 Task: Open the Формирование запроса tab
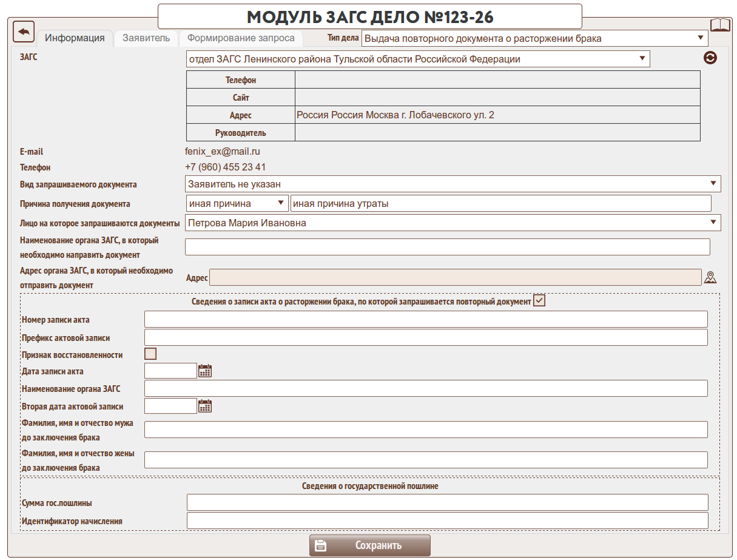[x=241, y=38]
